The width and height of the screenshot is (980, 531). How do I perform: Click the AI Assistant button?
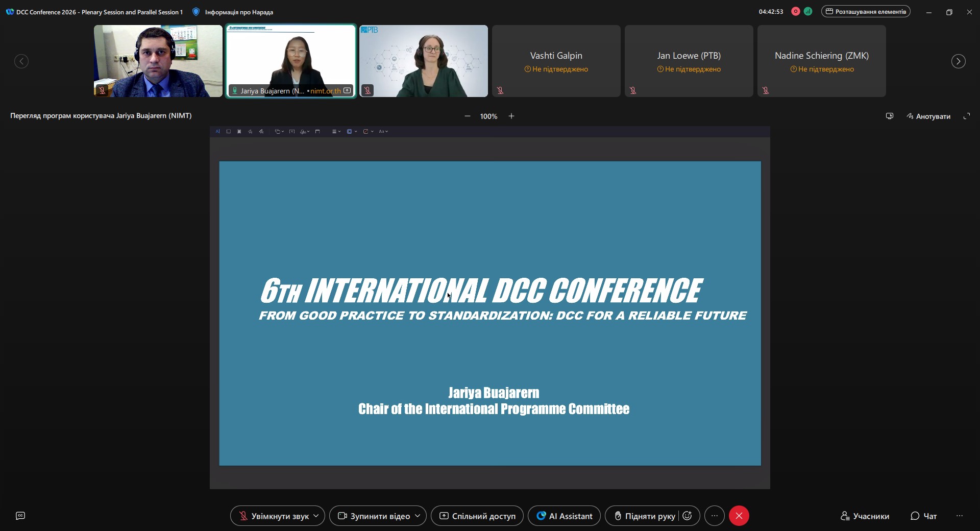point(564,516)
